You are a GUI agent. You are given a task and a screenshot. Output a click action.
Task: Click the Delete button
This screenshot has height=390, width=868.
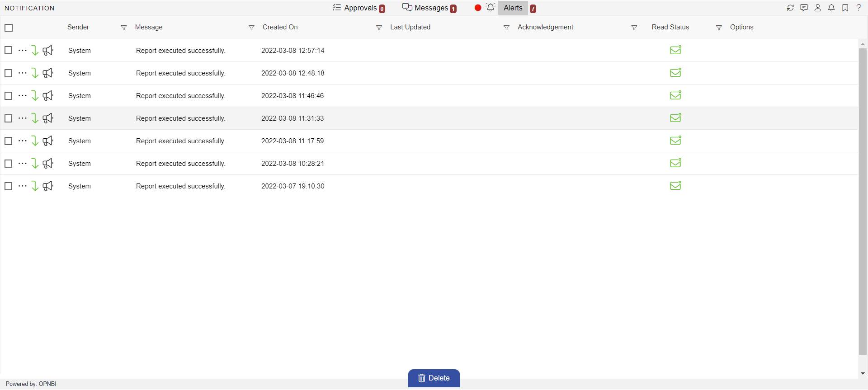pos(434,378)
